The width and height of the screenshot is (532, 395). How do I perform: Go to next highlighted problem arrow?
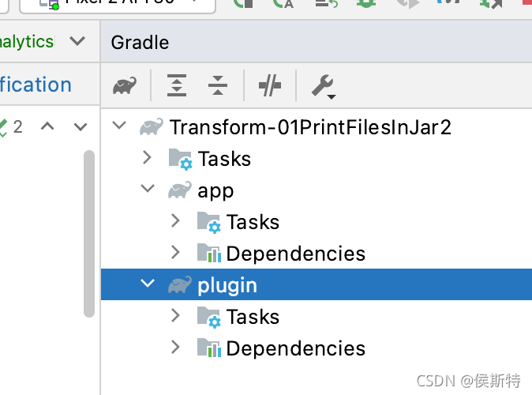81,126
